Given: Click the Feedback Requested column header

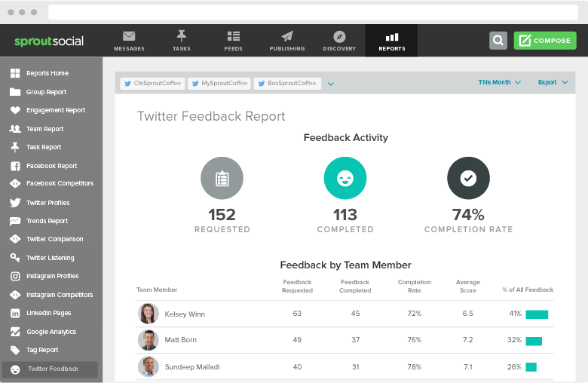Looking at the screenshot, I should [297, 286].
